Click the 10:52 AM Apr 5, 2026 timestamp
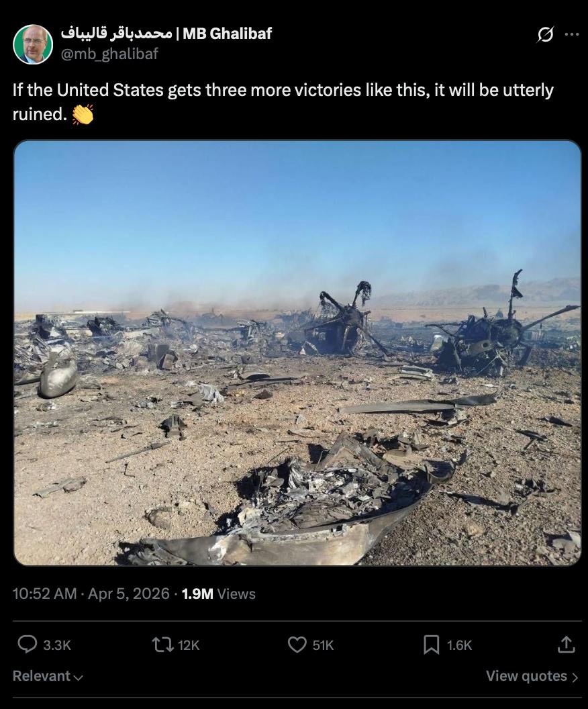 tap(91, 594)
